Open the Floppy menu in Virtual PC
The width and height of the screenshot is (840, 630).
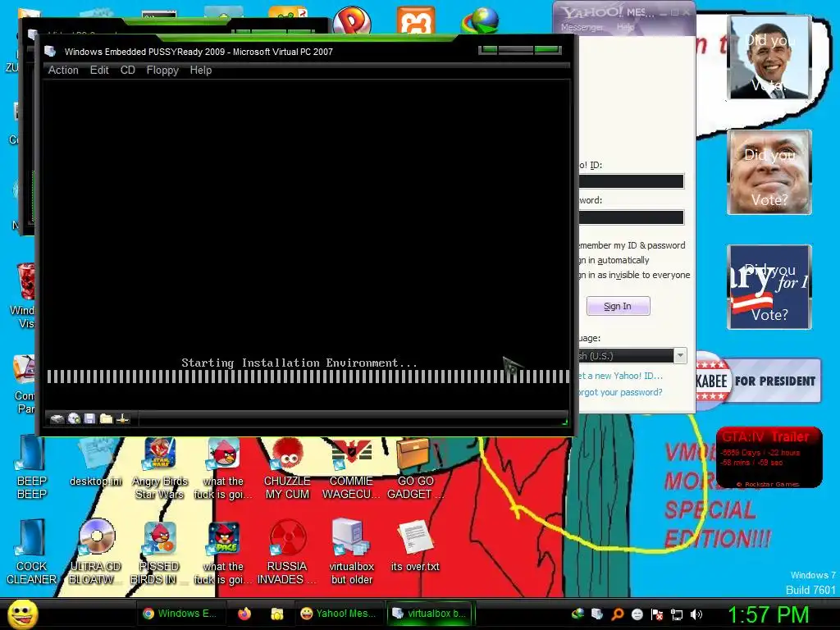pos(162,71)
